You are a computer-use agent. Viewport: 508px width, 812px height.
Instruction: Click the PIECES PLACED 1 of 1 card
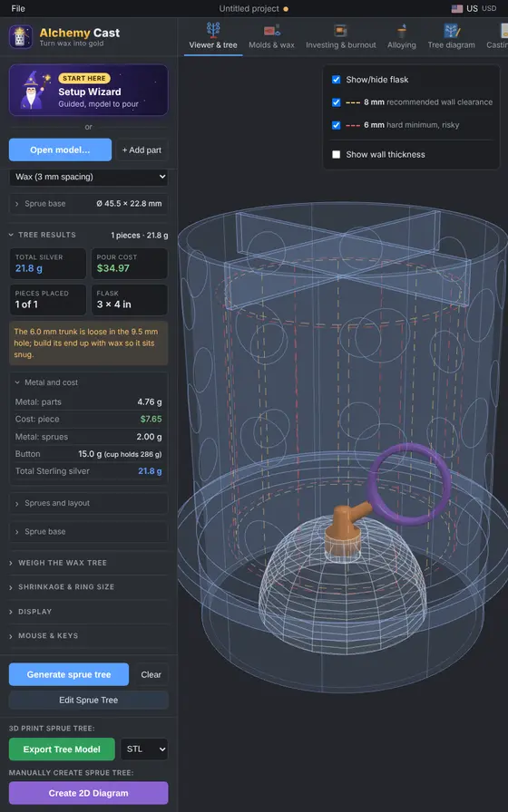tap(48, 299)
